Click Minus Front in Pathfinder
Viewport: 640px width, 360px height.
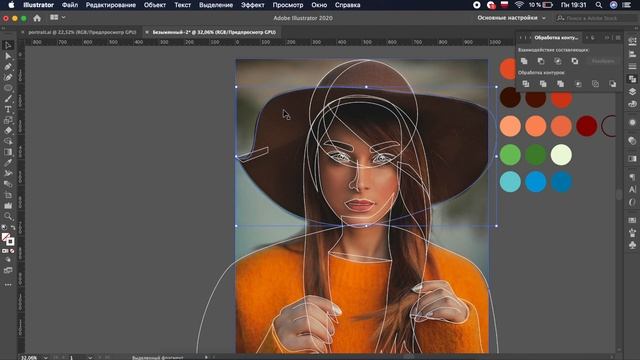(x=541, y=61)
